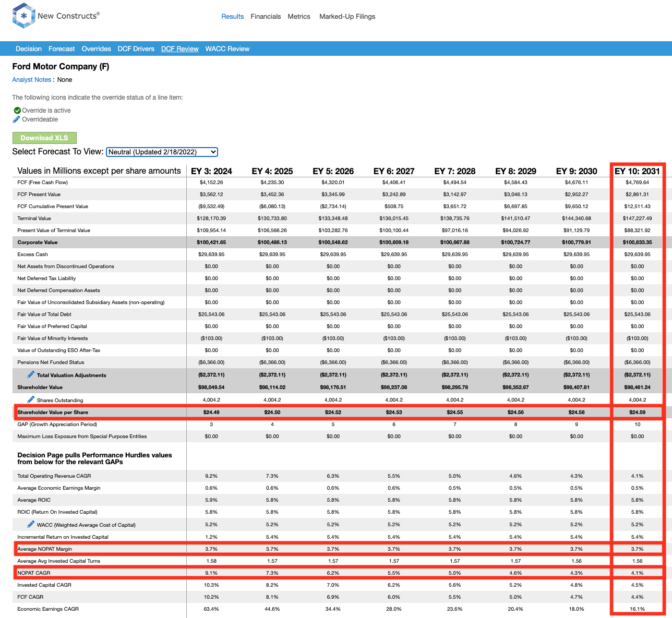The height and width of the screenshot is (618, 672).
Task: Click the FCF (Free Cash Flow) row label
Action: coord(43,183)
